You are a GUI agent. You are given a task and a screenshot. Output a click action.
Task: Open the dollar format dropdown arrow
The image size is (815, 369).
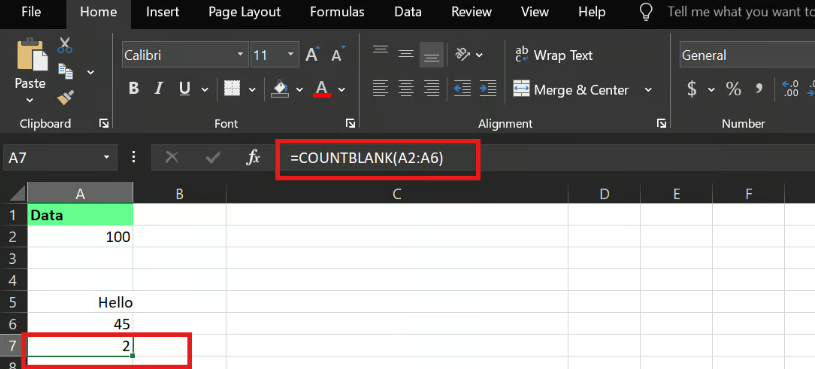[x=711, y=89]
